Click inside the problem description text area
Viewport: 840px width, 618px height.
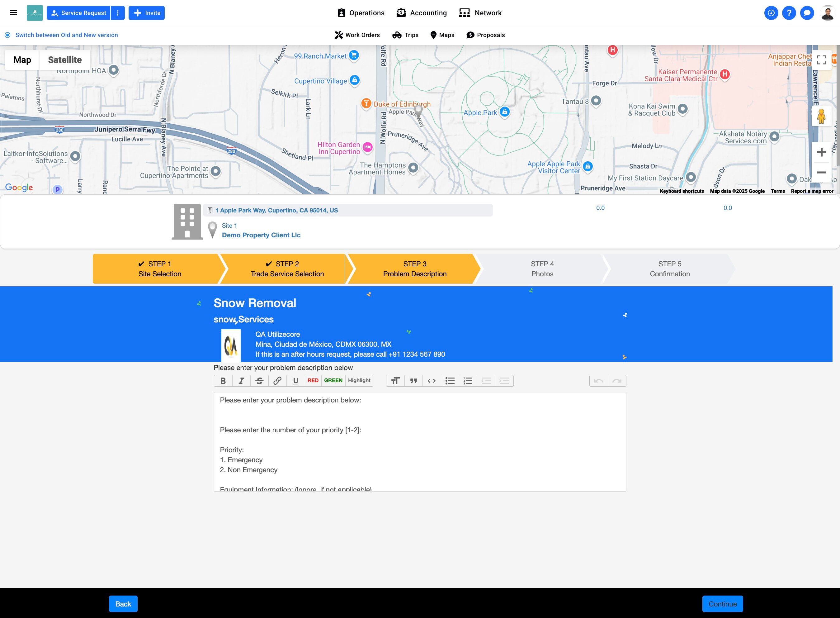pos(419,441)
